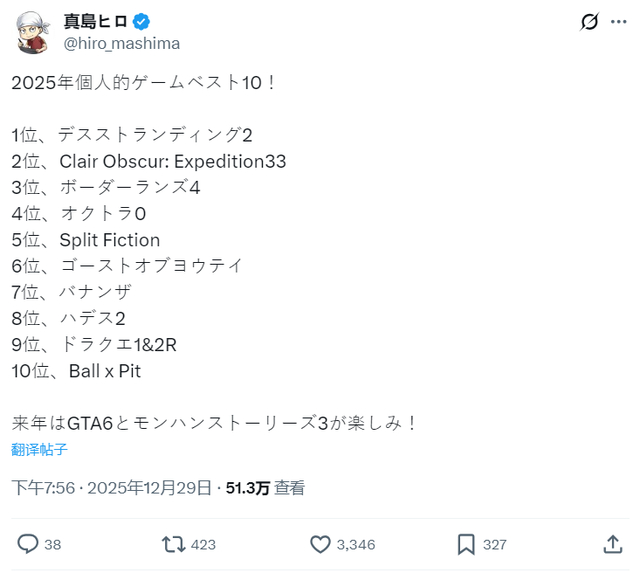Click the like count 3,346
Viewport: 640px width, 573px height.
pos(356,545)
